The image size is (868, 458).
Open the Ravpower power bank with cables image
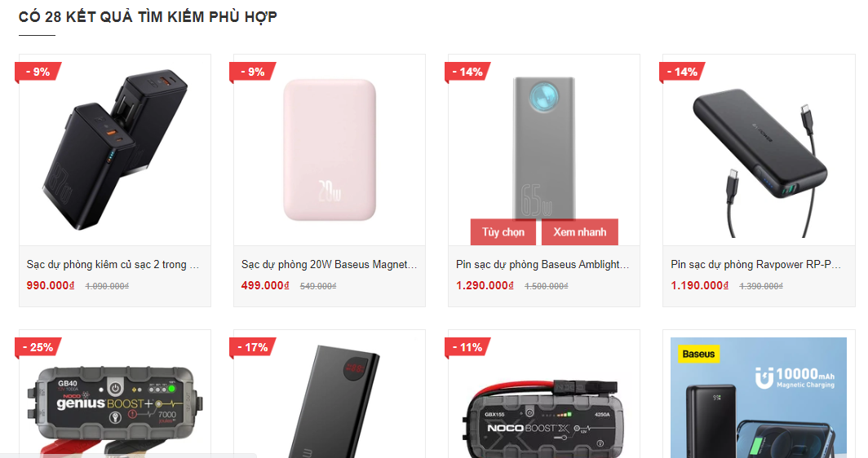[x=759, y=150]
